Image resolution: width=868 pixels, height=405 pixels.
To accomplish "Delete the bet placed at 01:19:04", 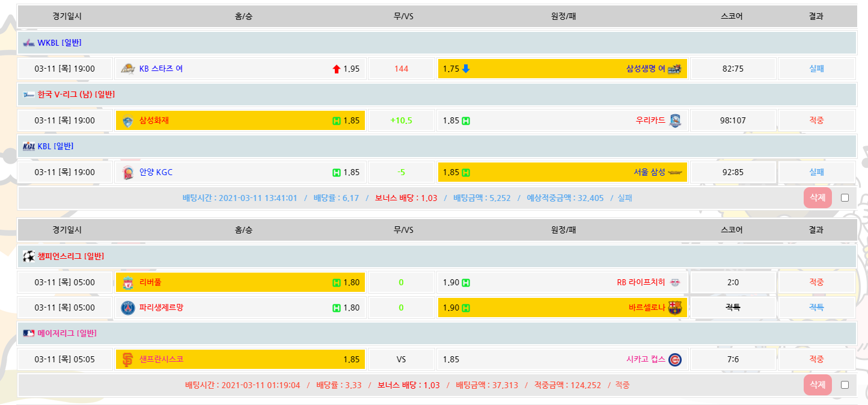I will [817, 385].
